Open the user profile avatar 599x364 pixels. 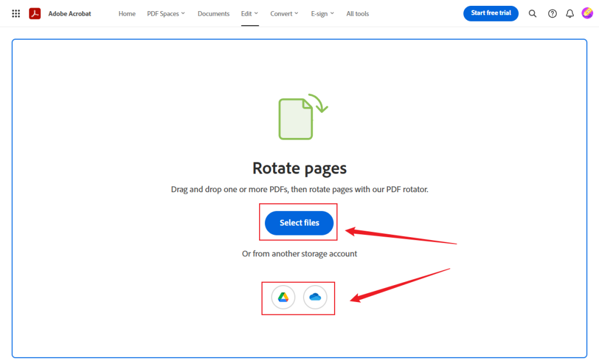(x=587, y=13)
